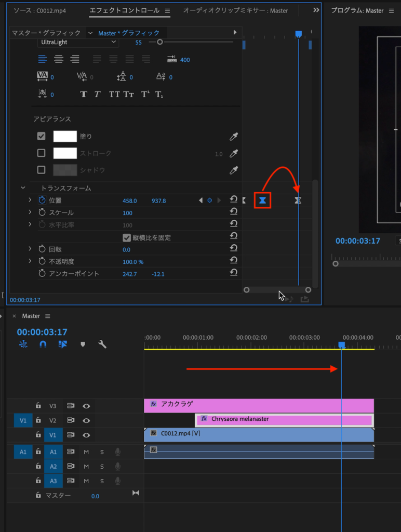Viewport: 401px width, 532px height.
Task: Align text right
Action: point(75,59)
